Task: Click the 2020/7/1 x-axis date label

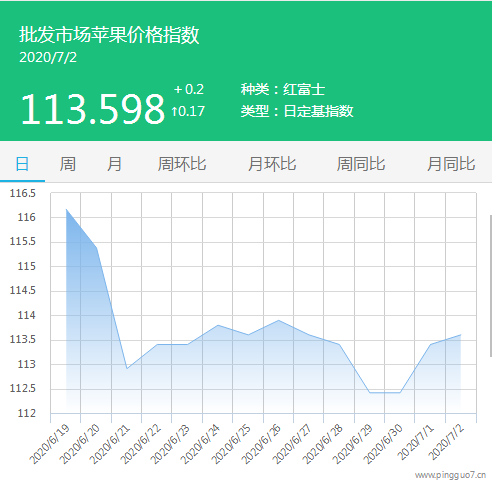Action: (416, 442)
